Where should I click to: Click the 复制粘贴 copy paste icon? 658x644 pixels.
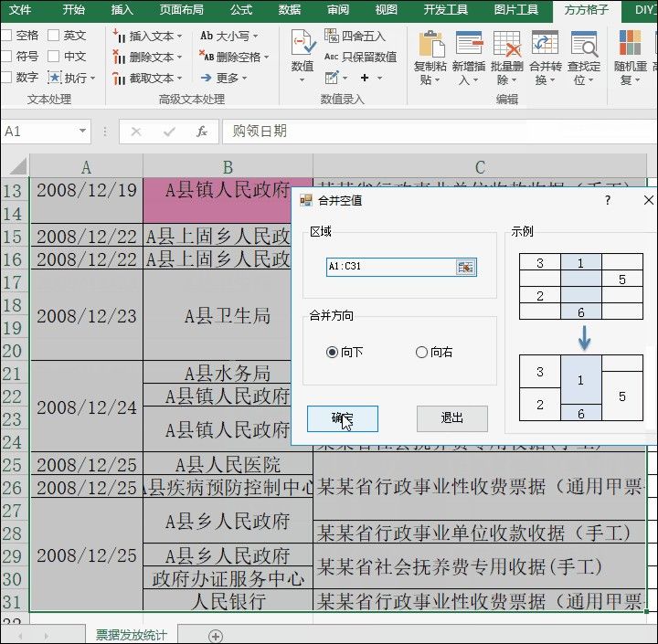click(431, 44)
